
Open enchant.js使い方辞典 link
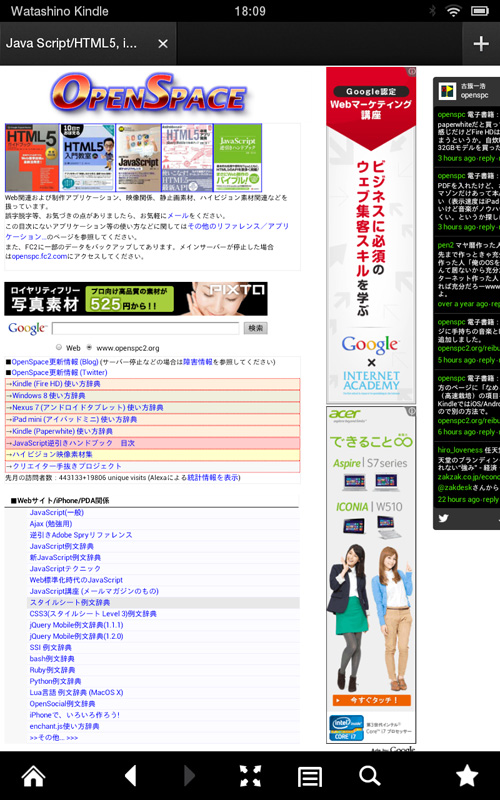coord(64,726)
